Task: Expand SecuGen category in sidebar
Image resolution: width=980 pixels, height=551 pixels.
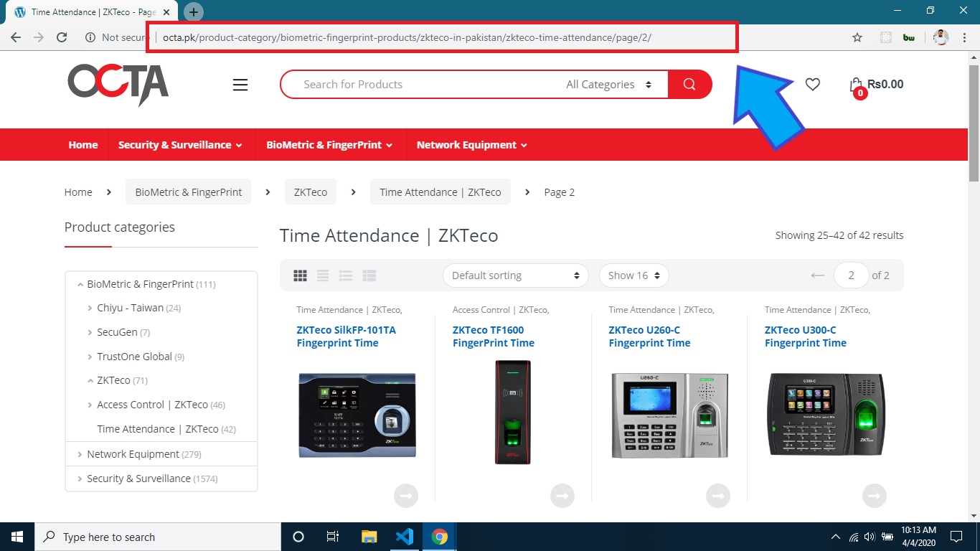Action: [90, 333]
